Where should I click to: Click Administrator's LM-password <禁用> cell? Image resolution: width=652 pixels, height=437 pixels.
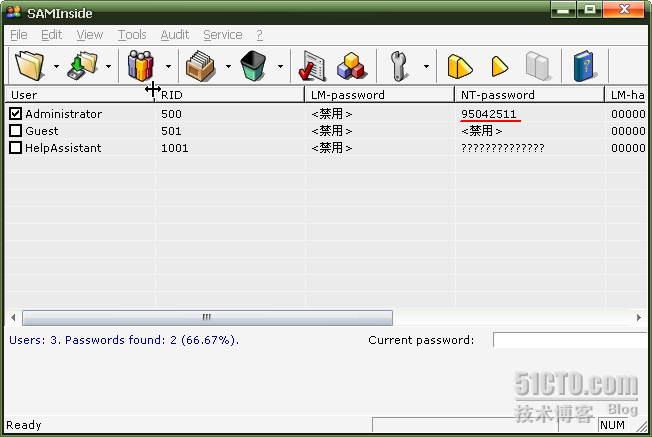point(332,114)
